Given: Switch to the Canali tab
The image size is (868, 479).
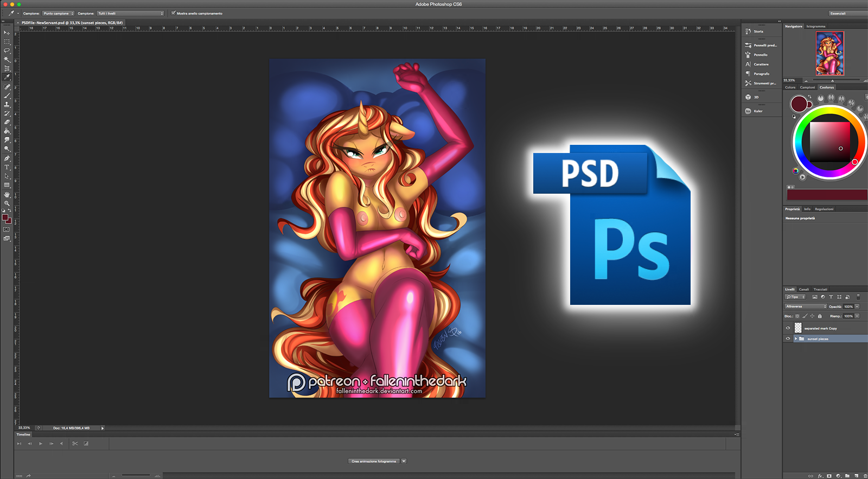Looking at the screenshot, I should (x=804, y=289).
